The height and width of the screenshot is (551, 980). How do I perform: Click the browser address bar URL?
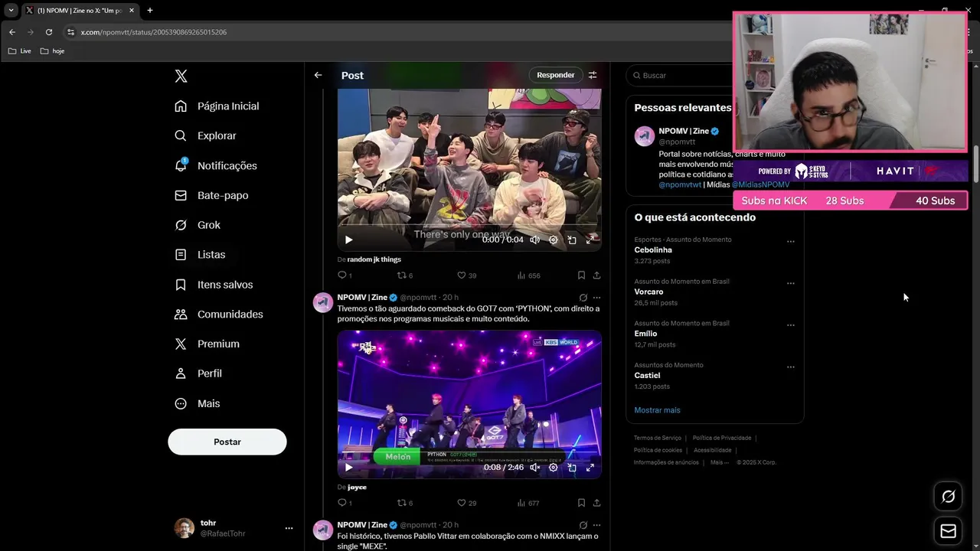[x=154, y=32]
